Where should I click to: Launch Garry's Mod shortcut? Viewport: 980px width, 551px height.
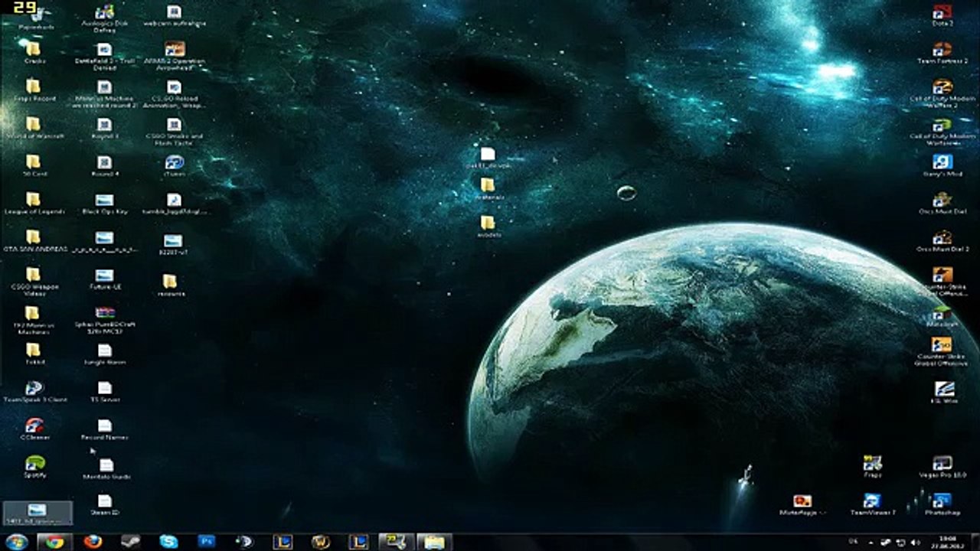(x=942, y=165)
